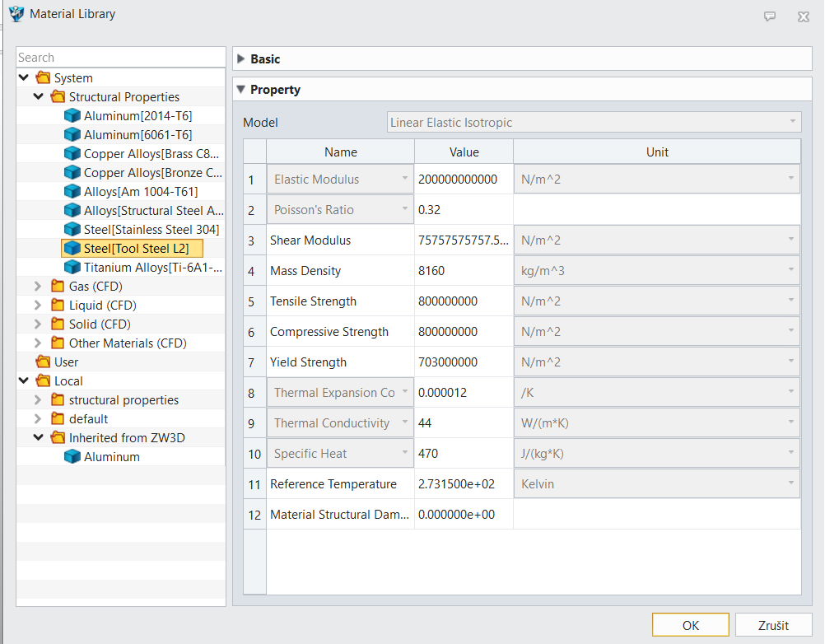Click the System folder icon
The image size is (825, 644).
click(x=43, y=78)
